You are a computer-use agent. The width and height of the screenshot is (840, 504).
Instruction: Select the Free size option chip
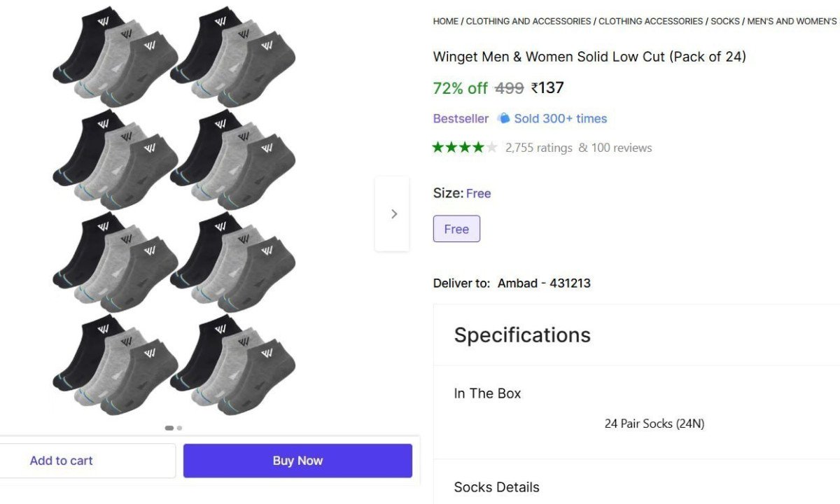456,229
